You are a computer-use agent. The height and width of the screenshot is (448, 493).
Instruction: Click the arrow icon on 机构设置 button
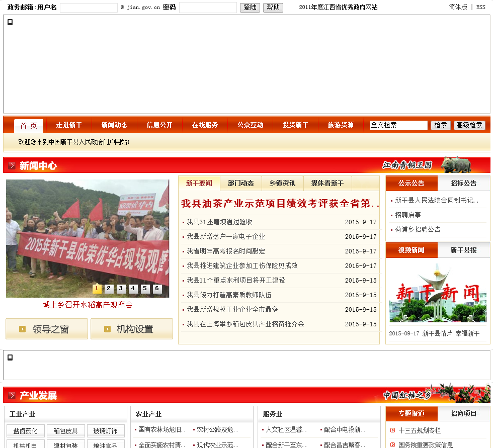click(x=107, y=329)
